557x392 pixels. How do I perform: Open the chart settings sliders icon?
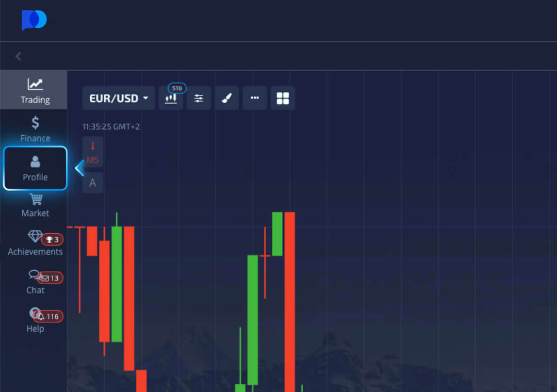click(x=199, y=97)
